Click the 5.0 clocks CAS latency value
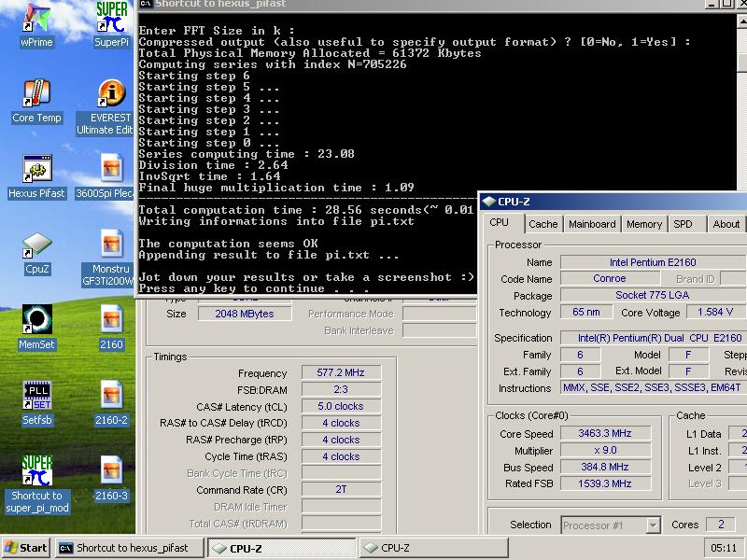Image resolution: width=747 pixels, height=560 pixels. (x=341, y=406)
